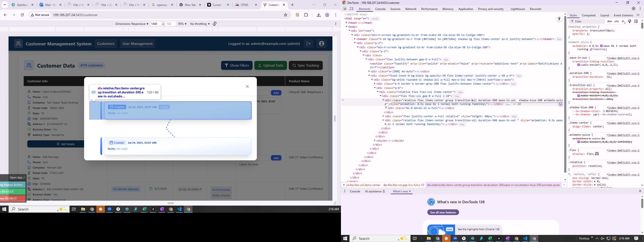Click the rotate icon in device toolbar
Viewport: 644px width, 242px height.
[x=215, y=24]
